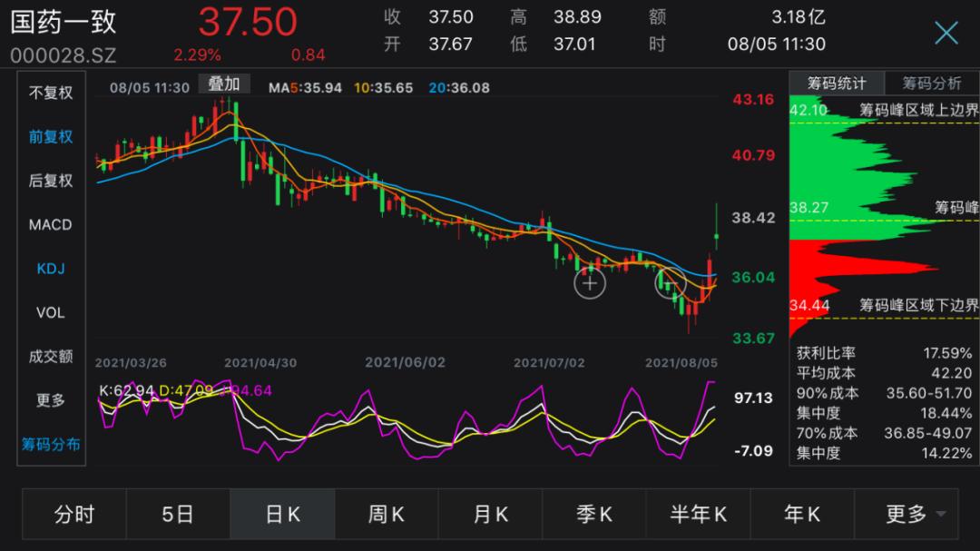Open 更多 indicators in left sidebar
The height and width of the screenshot is (551, 980).
pos(51,400)
